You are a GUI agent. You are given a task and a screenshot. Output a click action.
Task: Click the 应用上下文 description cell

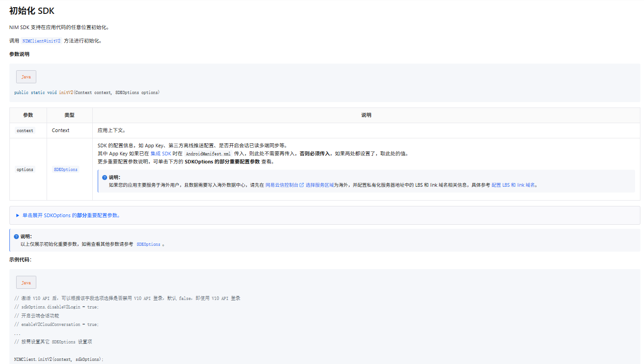click(x=366, y=130)
